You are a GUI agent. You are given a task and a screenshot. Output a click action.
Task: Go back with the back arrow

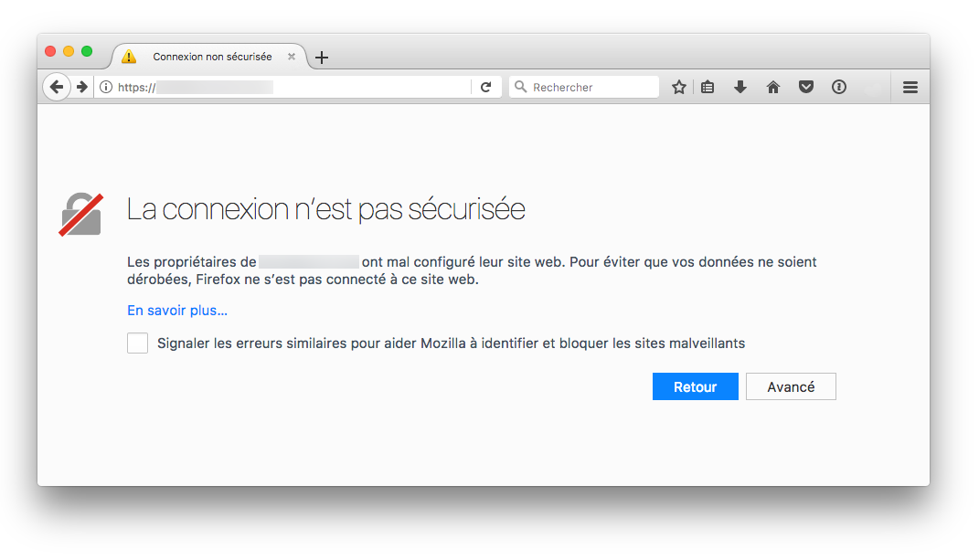point(56,87)
